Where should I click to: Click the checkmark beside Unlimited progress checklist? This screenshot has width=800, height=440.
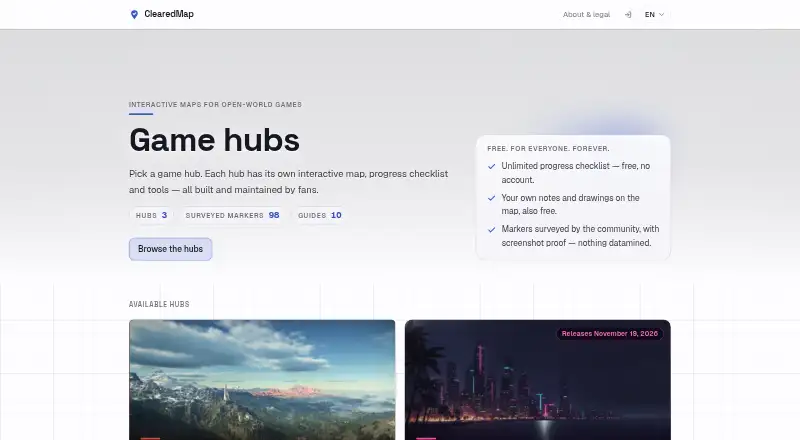[x=491, y=166]
